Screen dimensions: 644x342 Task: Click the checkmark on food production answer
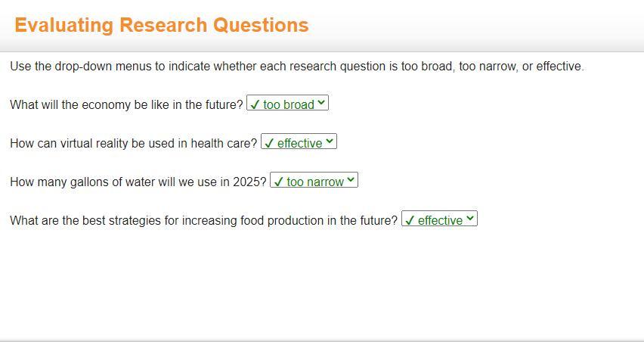[x=410, y=220]
